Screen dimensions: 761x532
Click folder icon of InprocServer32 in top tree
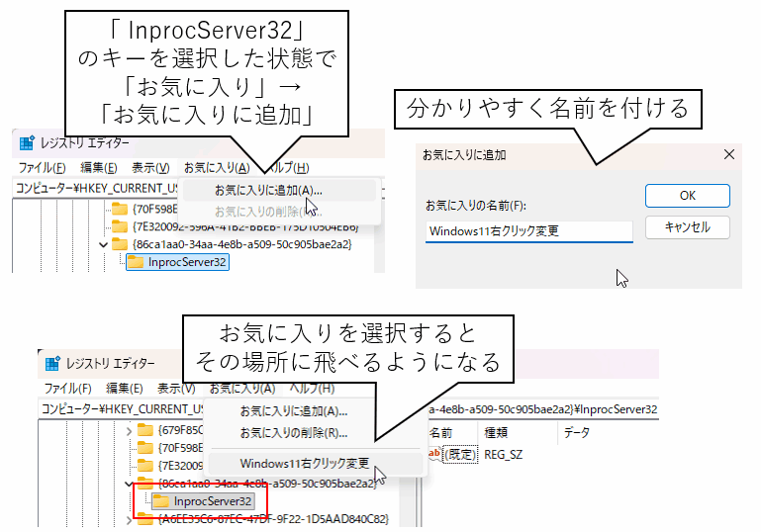tap(136, 262)
